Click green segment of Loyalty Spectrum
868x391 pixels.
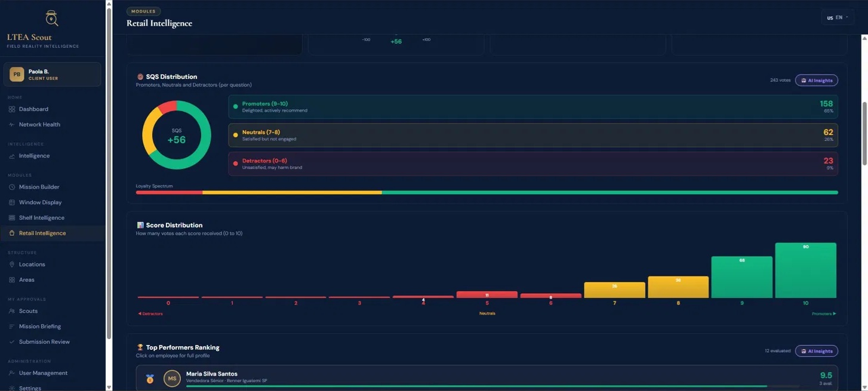pos(610,192)
